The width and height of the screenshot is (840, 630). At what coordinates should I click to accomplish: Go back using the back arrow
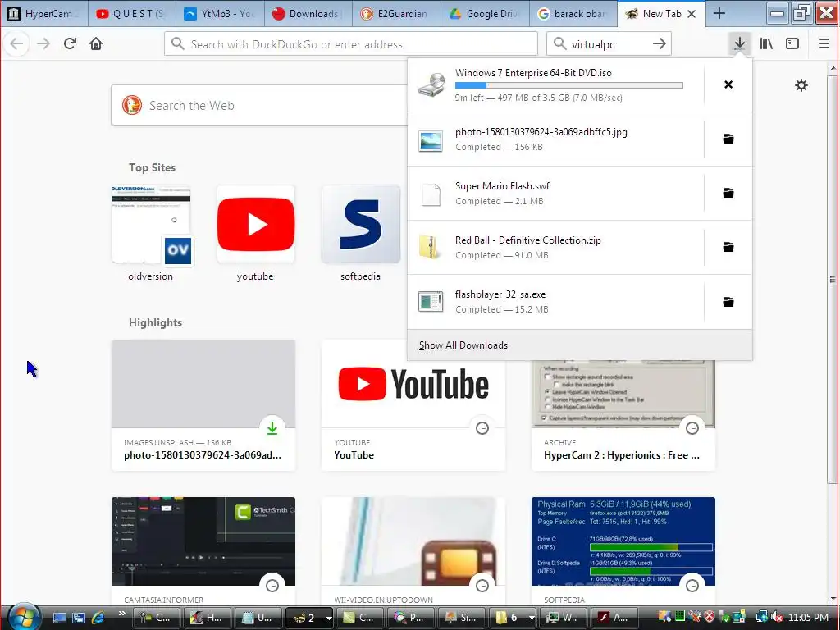(16, 44)
